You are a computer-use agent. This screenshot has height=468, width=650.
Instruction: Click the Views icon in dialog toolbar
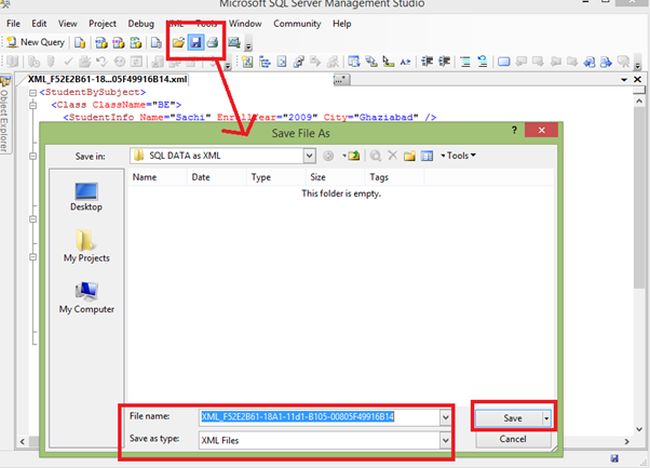tap(427, 156)
